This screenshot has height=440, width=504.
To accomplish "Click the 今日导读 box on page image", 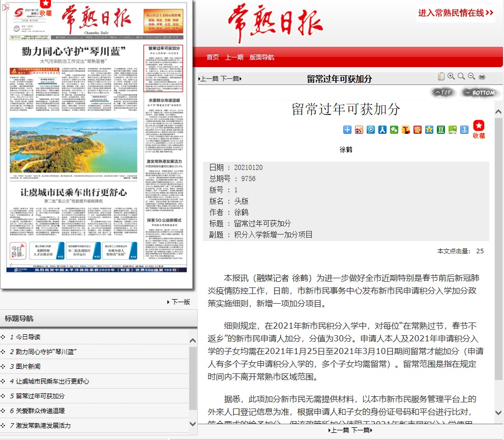I will coord(18,251).
